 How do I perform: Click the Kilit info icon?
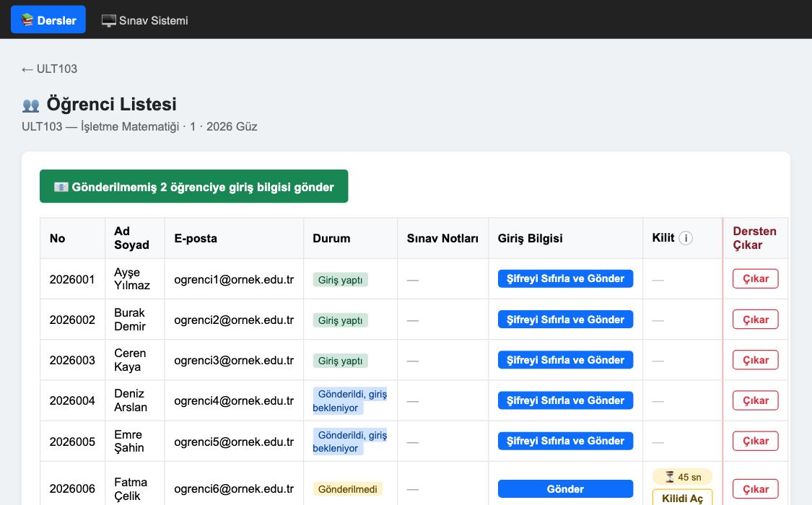point(685,238)
